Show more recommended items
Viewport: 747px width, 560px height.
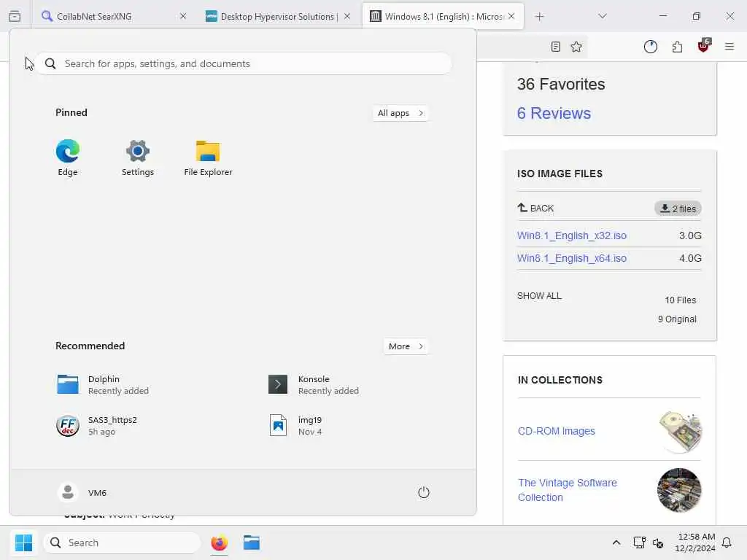406,346
